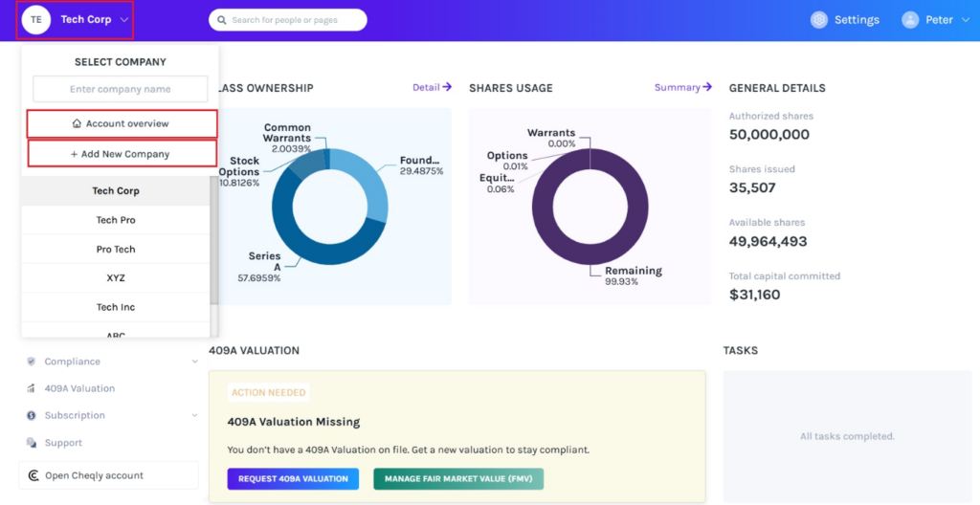The width and height of the screenshot is (980, 505).
Task: Click the Compliance shield icon
Action: click(32, 362)
